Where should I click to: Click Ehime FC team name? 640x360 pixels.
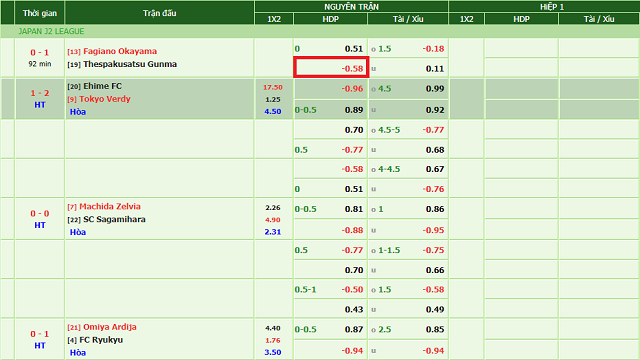point(102,86)
